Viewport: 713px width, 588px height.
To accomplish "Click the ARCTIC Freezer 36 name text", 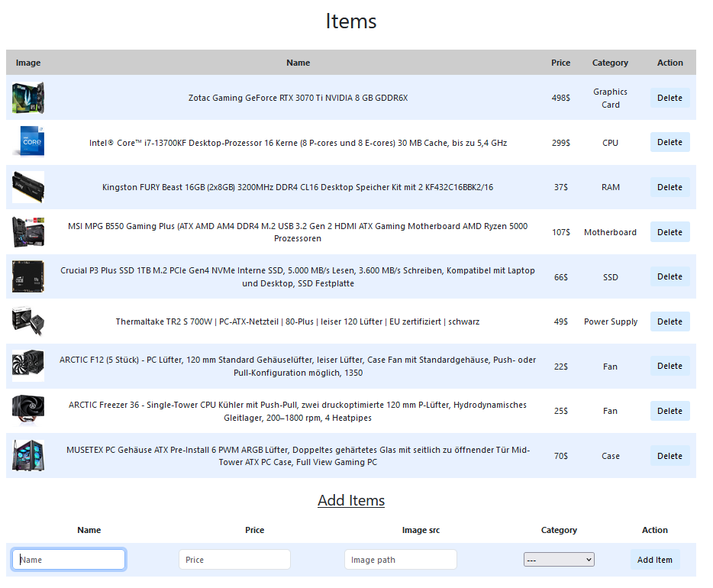I will point(298,411).
